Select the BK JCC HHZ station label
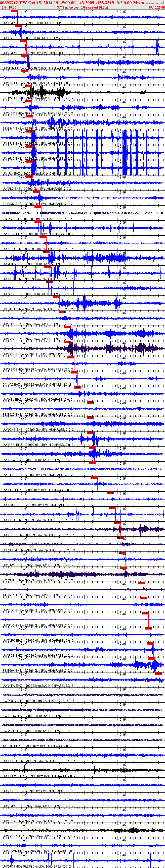This screenshot has width=165, height=868. pos(37,98)
